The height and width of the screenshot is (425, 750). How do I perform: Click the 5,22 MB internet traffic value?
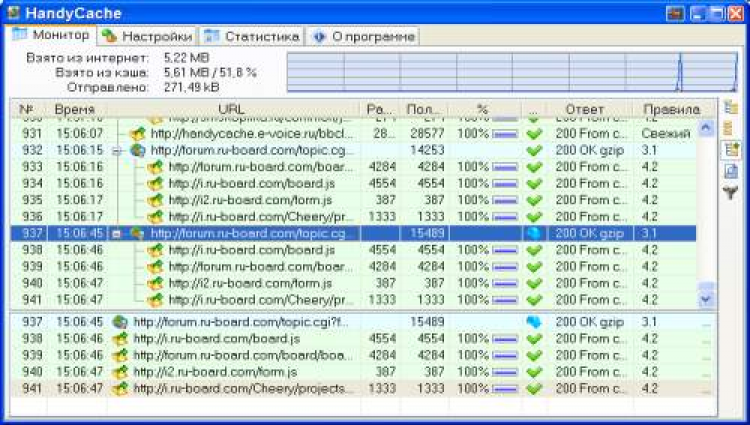[186, 58]
